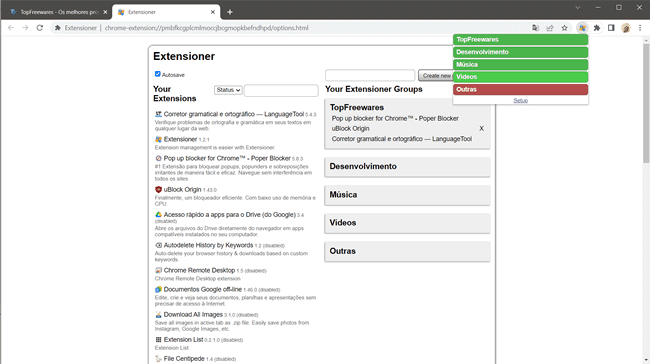
Task: Click the Extensioner icon in the extensions list
Action: click(158, 139)
